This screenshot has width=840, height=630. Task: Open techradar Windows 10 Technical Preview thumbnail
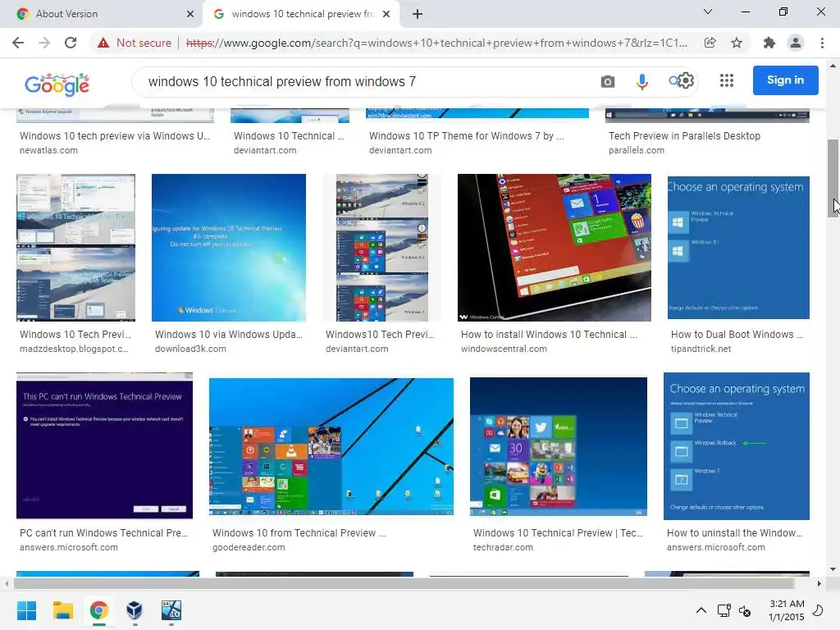pos(558,447)
